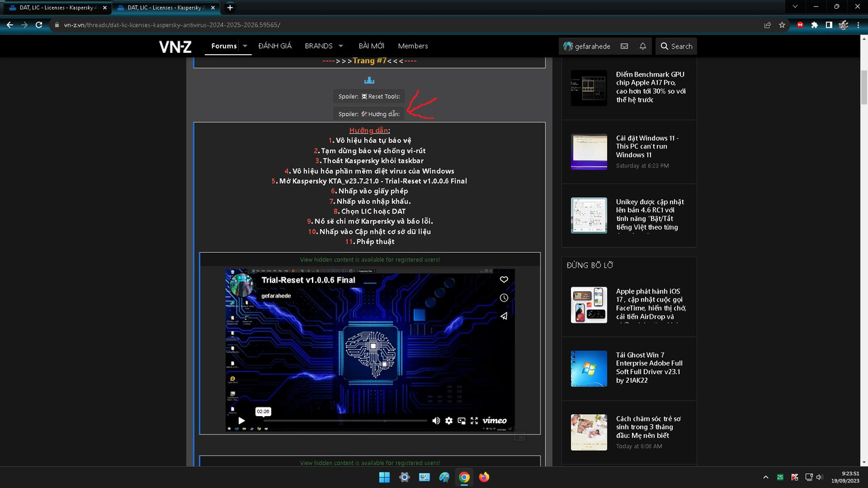The height and width of the screenshot is (488, 868).
Task: Click the download icon below Trang #7
Action: (x=369, y=80)
